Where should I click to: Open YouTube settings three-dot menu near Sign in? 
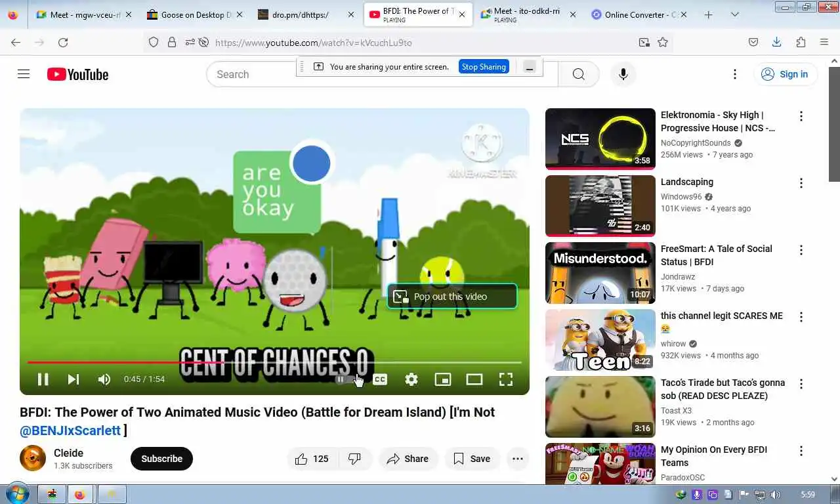tap(735, 74)
